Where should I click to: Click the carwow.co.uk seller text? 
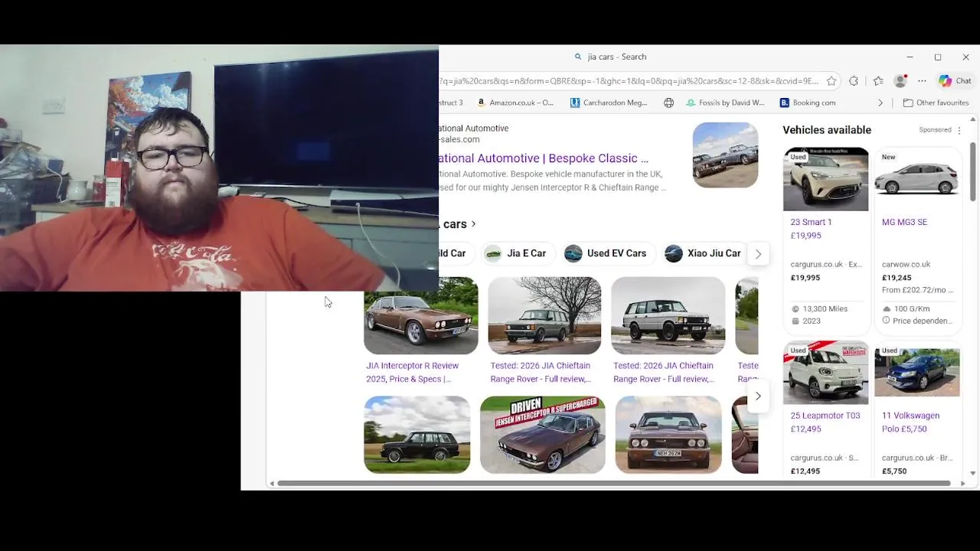[x=906, y=264]
